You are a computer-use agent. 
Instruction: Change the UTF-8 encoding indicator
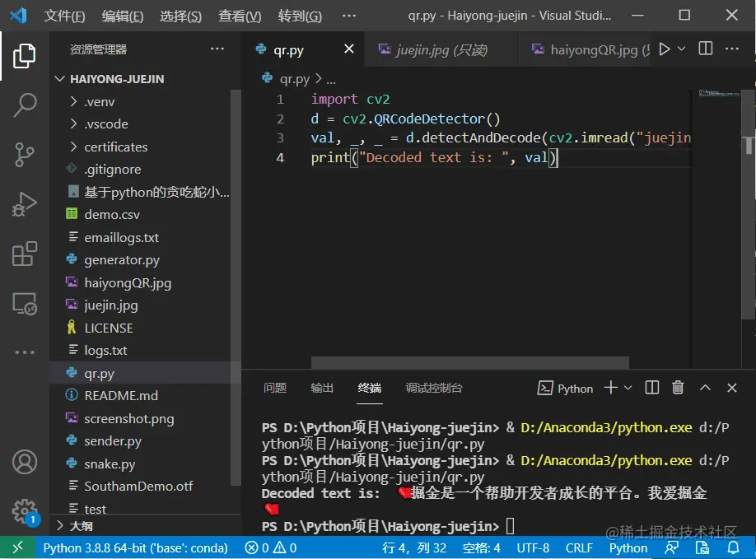pyautogui.click(x=533, y=548)
